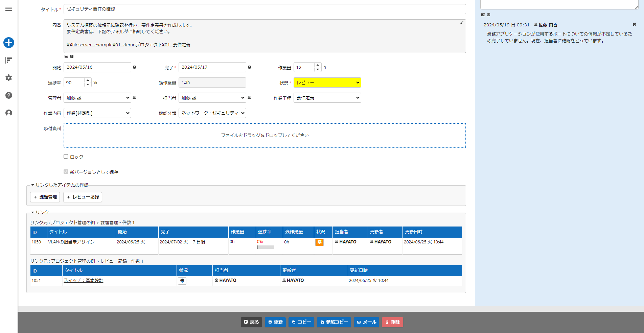Delete the comment by 佐藤 由香
The width and height of the screenshot is (644, 333).
click(x=634, y=24)
